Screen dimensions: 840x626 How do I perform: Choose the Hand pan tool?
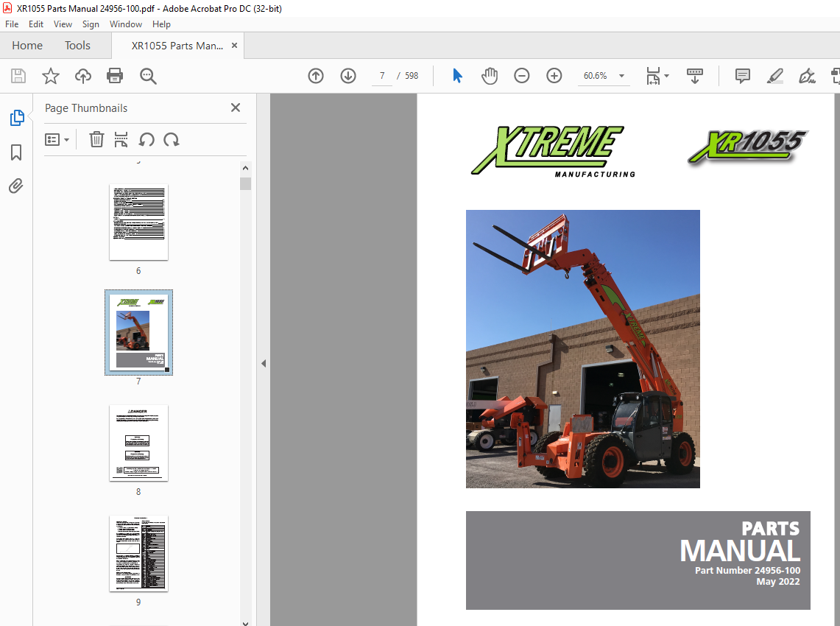(x=489, y=76)
